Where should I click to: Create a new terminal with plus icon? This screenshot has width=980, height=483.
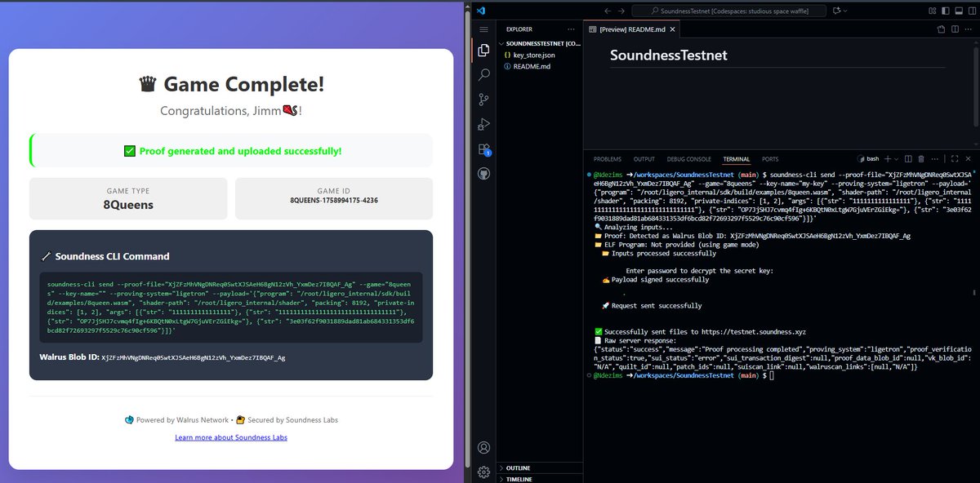coord(888,159)
